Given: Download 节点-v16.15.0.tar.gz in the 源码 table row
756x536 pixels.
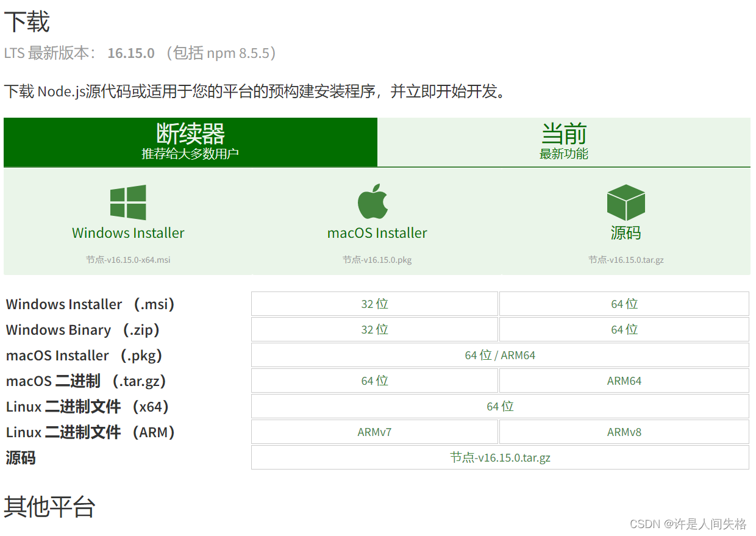Looking at the screenshot, I should click(500, 457).
